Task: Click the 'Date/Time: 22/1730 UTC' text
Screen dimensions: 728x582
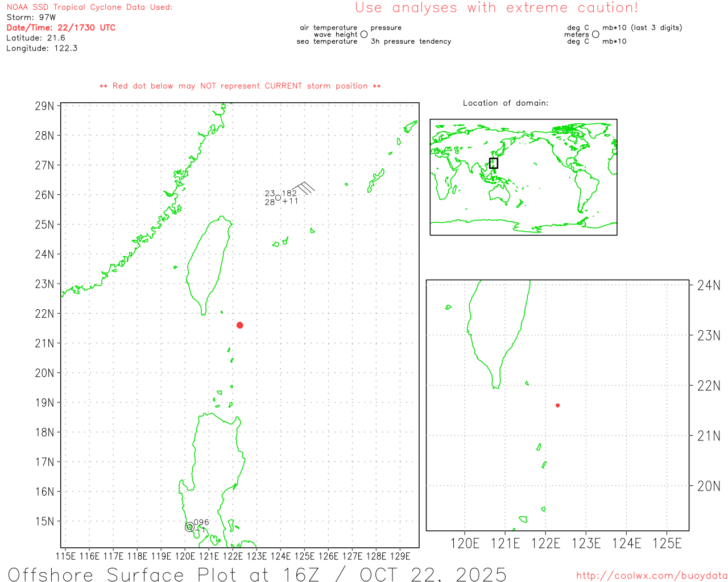Action: click(x=61, y=27)
